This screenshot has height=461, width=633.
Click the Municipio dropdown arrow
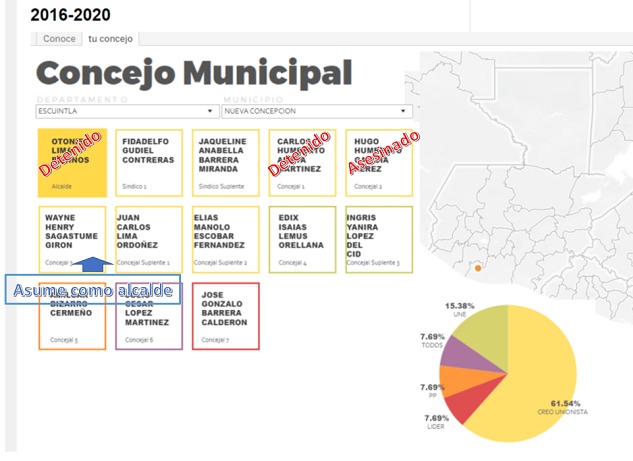point(403,112)
